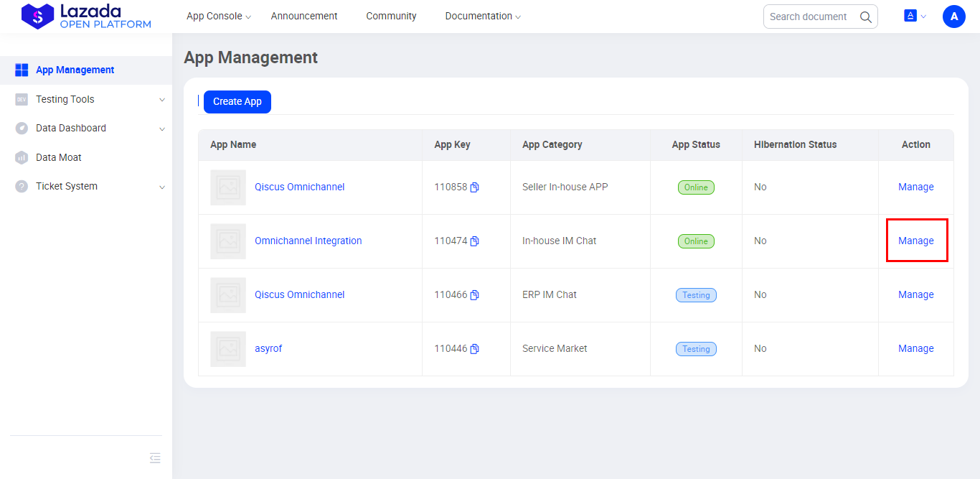
Task: Expand the App Console dropdown
Action: click(248, 17)
